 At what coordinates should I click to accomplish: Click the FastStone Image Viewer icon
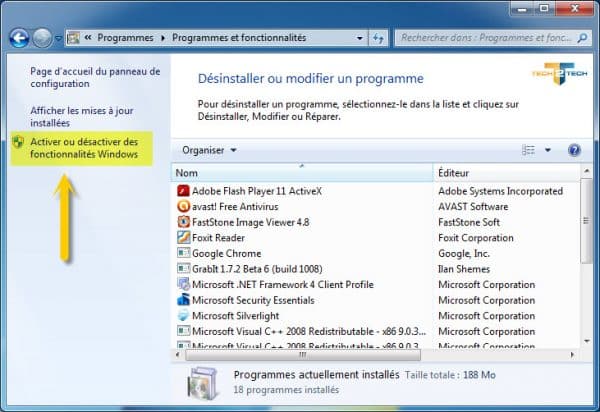(x=183, y=222)
